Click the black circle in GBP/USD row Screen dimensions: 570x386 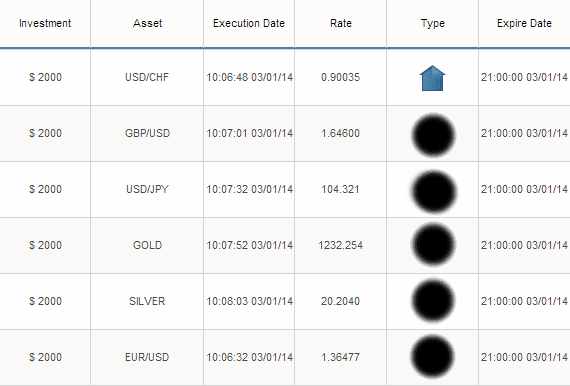(433, 135)
